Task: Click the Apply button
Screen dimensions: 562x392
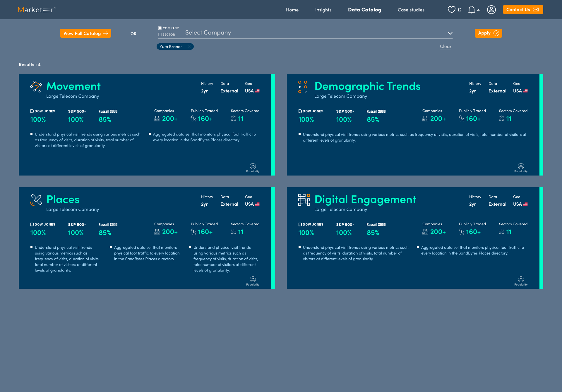Action: click(x=488, y=33)
